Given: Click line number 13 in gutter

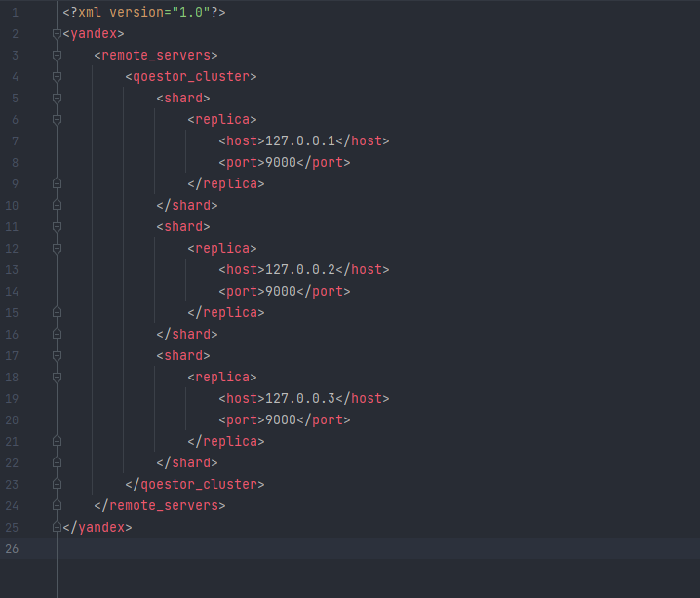Looking at the screenshot, I should (12, 270).
